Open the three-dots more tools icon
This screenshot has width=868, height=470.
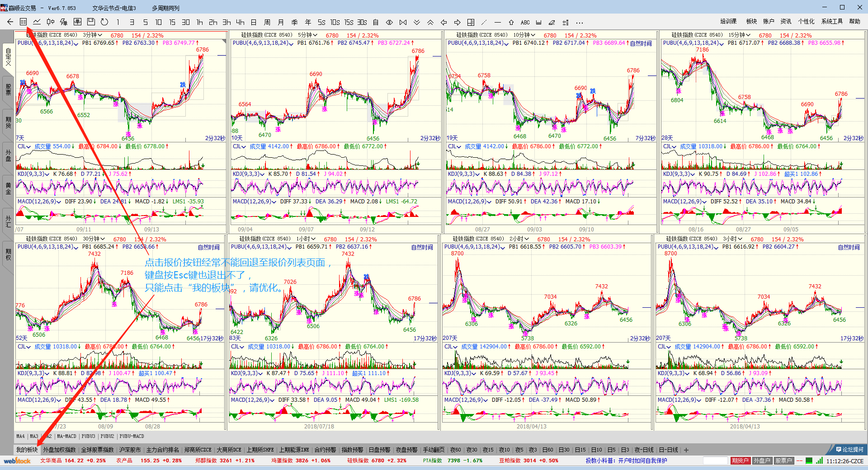click(x=579, y=22)
